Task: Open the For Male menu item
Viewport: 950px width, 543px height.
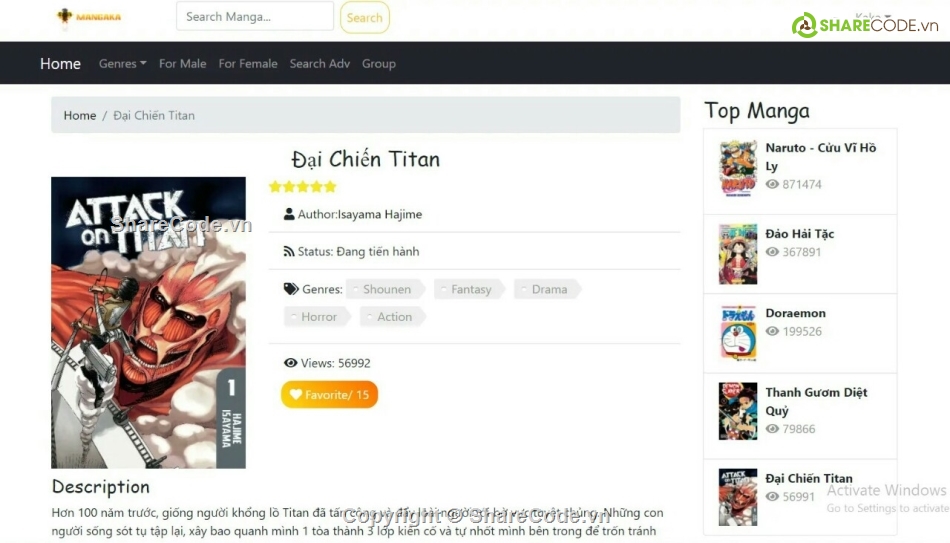Action: click(x=182, y=64)
